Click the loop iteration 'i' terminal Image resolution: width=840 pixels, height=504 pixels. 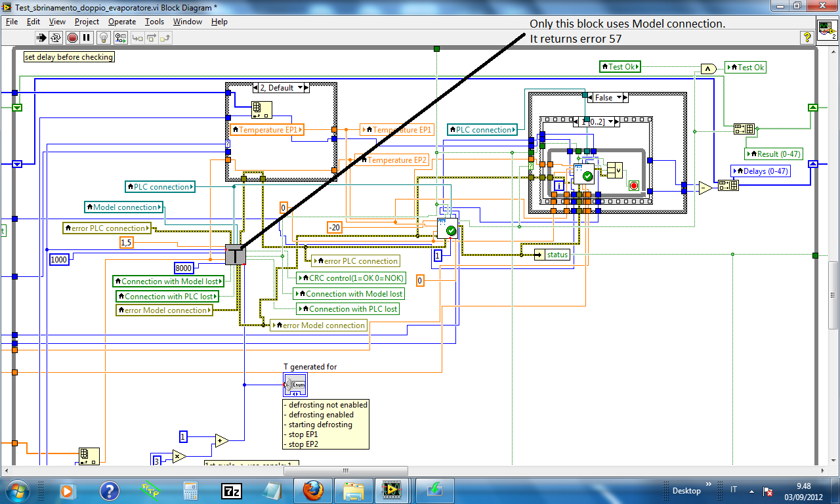click(558, 186)
